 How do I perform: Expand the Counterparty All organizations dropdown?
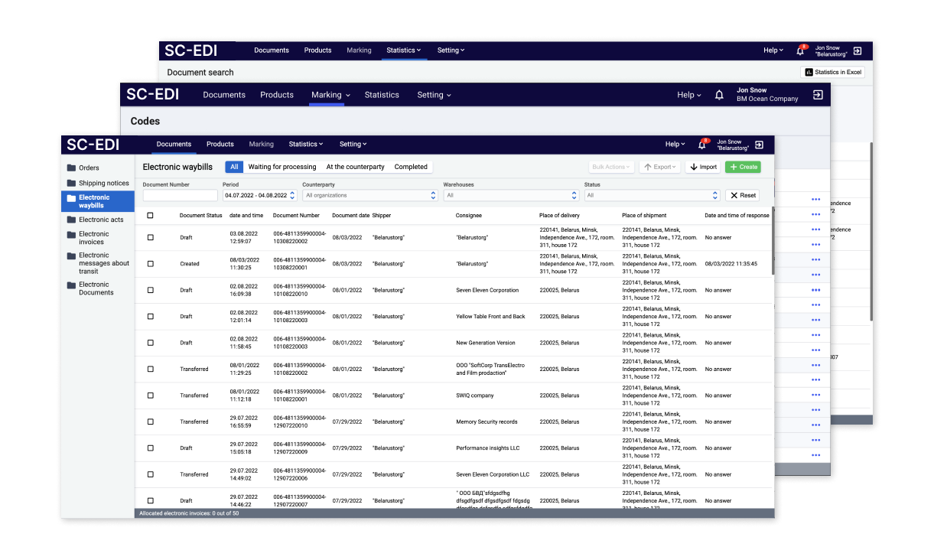(x=369, y=195)
